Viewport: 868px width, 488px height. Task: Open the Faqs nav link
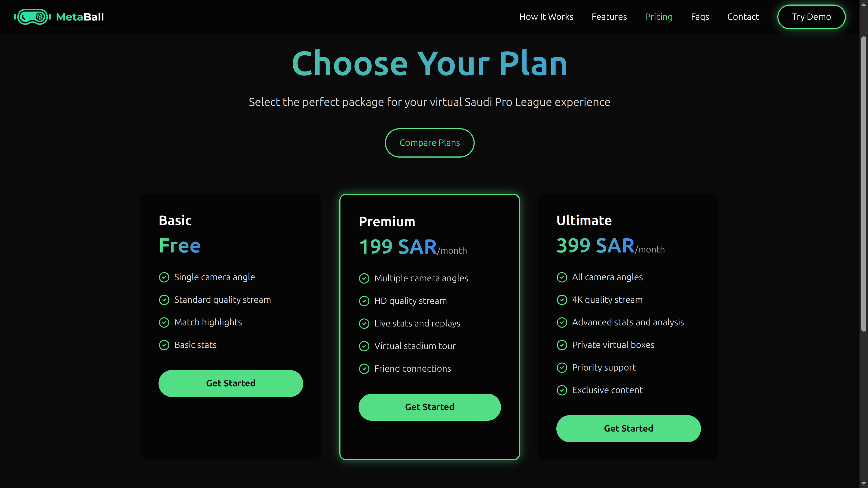pyautogui.click(x=700, y=17)
